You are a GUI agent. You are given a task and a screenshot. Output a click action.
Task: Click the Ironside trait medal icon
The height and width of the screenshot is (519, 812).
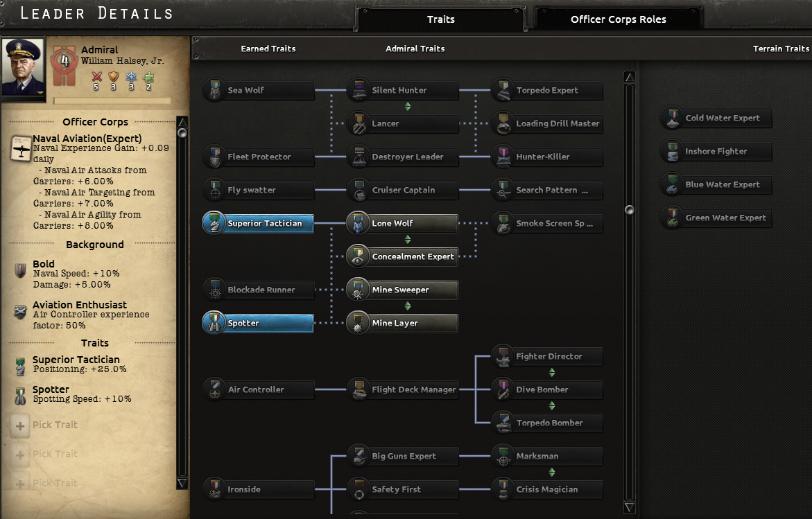pos(215,489)
